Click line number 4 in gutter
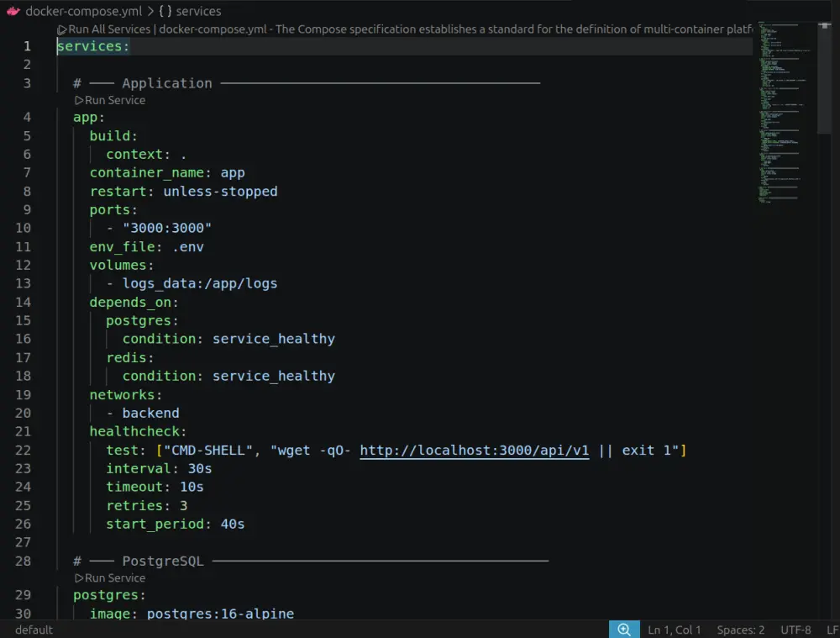The height and width of the screenshot is (638, 840). pyautogui.click(x=27, y=117)
